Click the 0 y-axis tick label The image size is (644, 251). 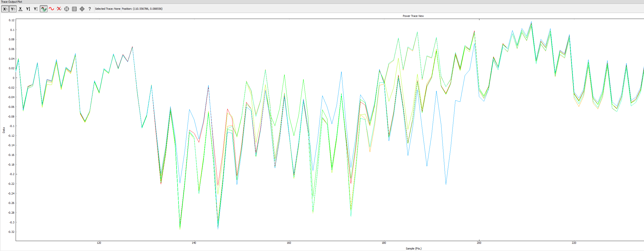click(x=13, y=78)
